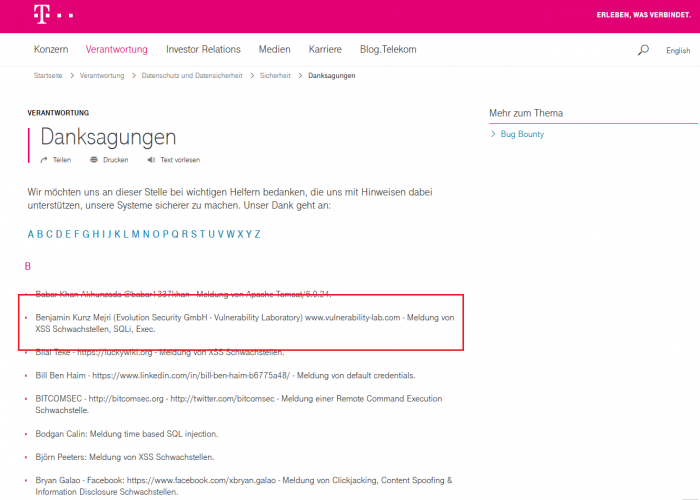Image resolution: width=700 pixels, height=500 pixels.
Task: Click the pink B section heading
Action: click(x=28, y=267)
